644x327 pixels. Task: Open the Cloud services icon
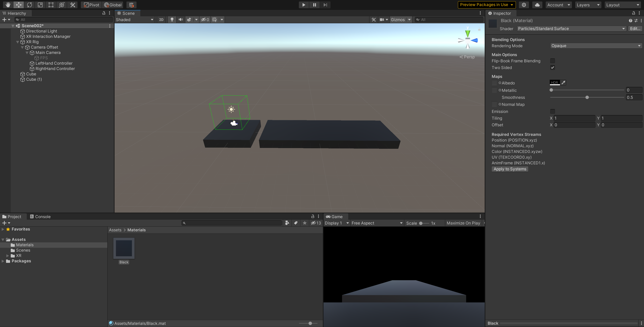tap(537, 5)
